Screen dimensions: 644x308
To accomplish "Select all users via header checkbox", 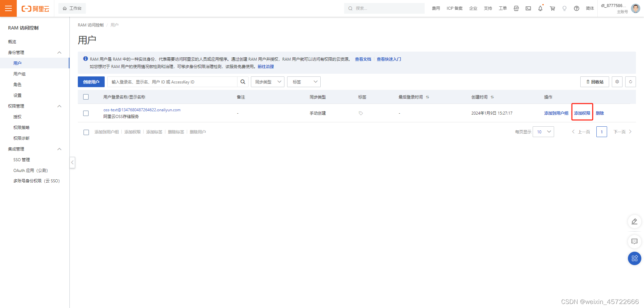I will coord(86,97).
